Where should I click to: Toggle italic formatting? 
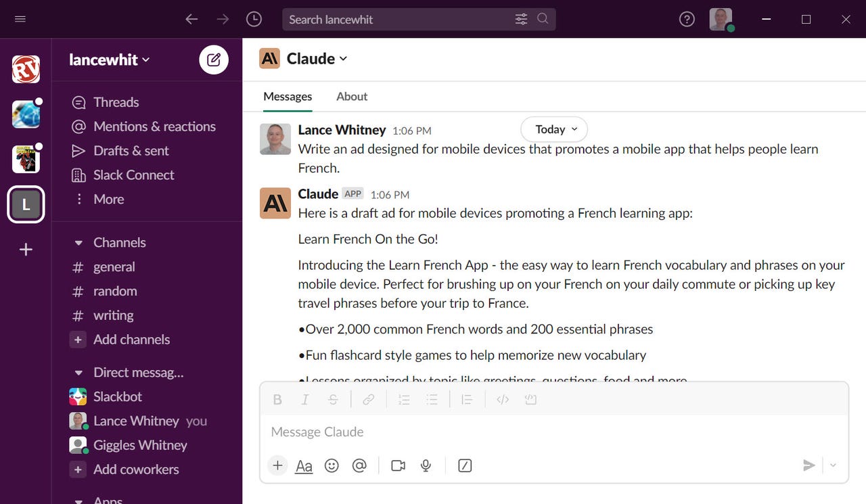305,400
